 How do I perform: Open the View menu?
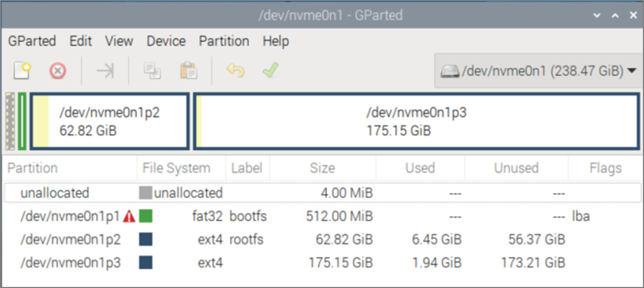(119, 41)
